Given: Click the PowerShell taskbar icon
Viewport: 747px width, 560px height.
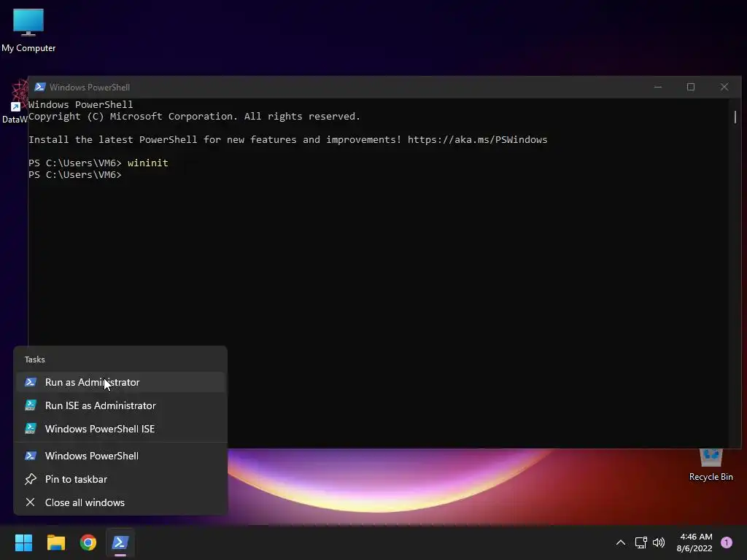Looking at the screenshot, I should coord(120,542).
